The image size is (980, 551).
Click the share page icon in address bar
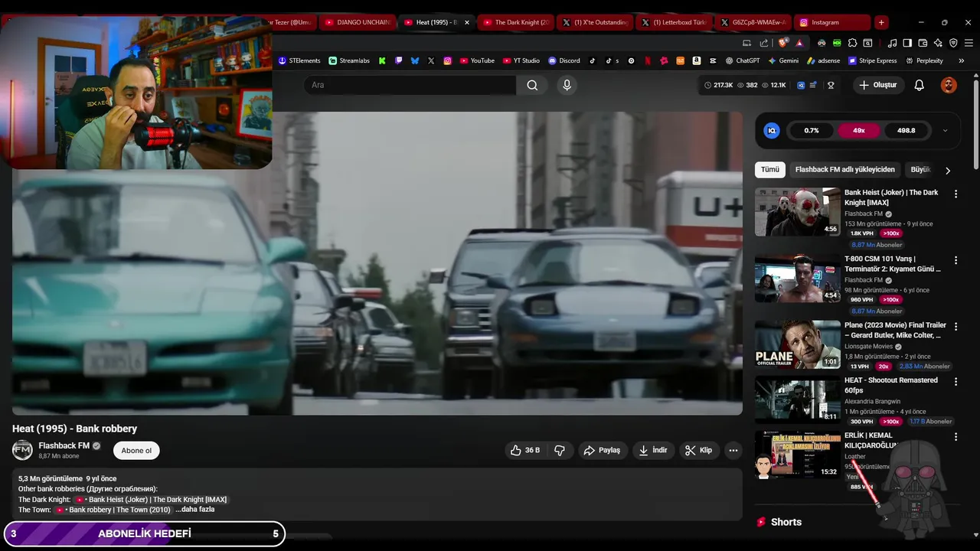point(764,43)
